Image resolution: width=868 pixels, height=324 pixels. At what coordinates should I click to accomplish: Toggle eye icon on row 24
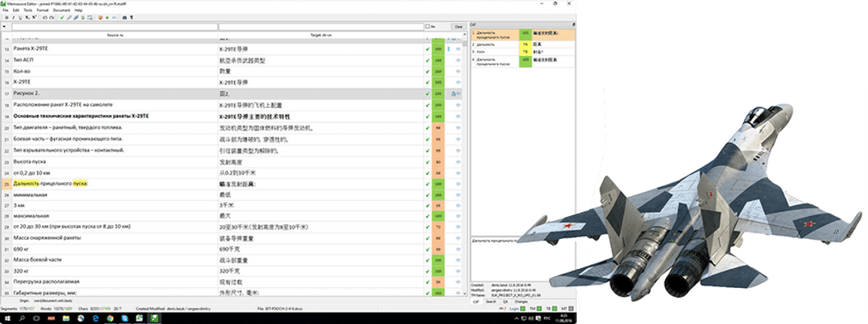pyautogui.click(x=458, y=172)
